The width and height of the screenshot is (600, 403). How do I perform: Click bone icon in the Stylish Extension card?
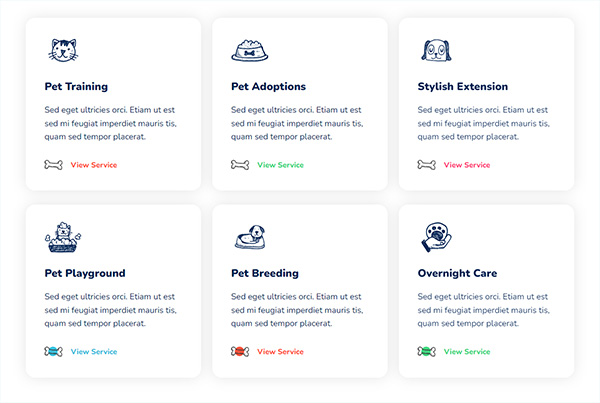click(x=427, y=165)
